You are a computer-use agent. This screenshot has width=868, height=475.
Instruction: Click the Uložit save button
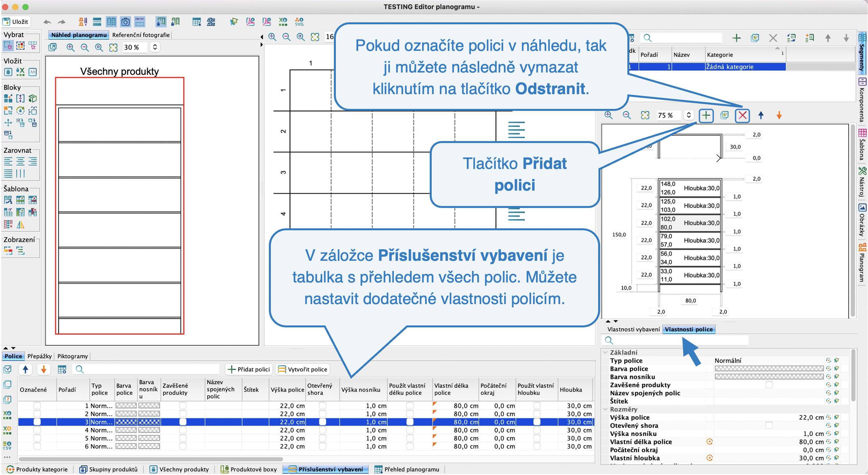(16, 22)
